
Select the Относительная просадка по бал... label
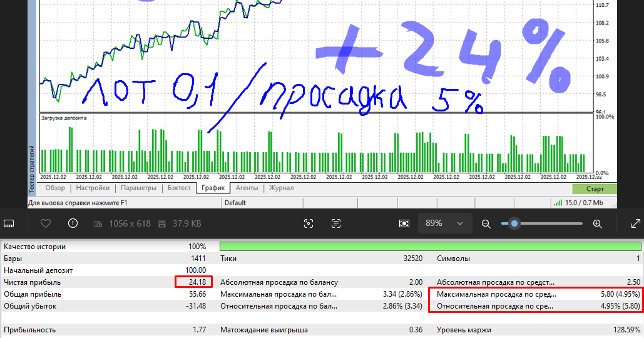(x=279, y=306)
